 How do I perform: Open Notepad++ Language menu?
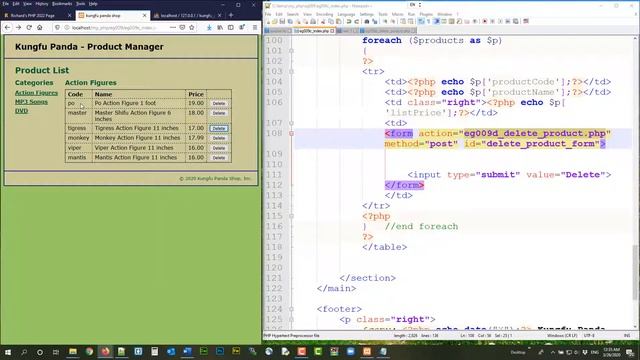[346, 14]
